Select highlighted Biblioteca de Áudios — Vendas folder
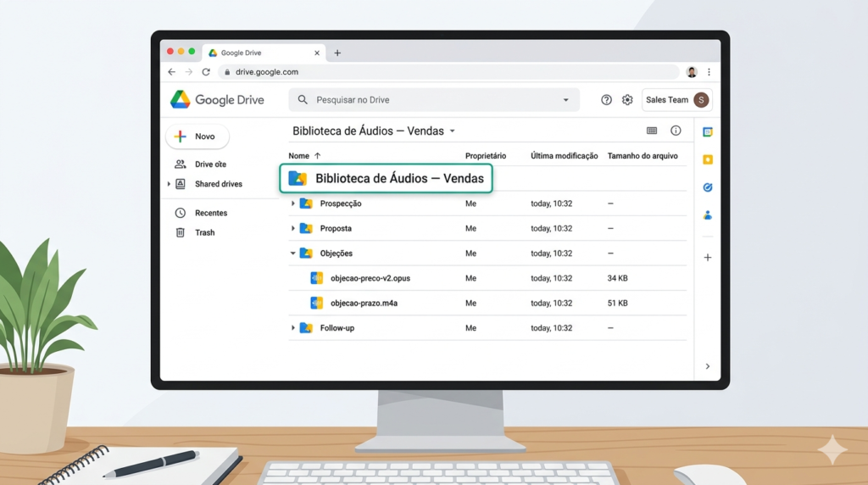Viewport: 868px width, 485px height. [x=386, y=178]
